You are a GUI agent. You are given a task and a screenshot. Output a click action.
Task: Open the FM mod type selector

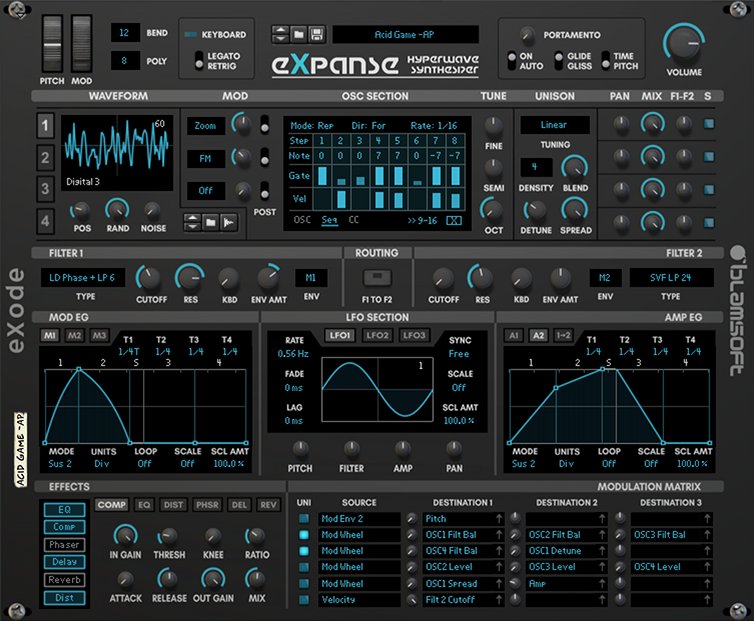[x=205, y=159]
